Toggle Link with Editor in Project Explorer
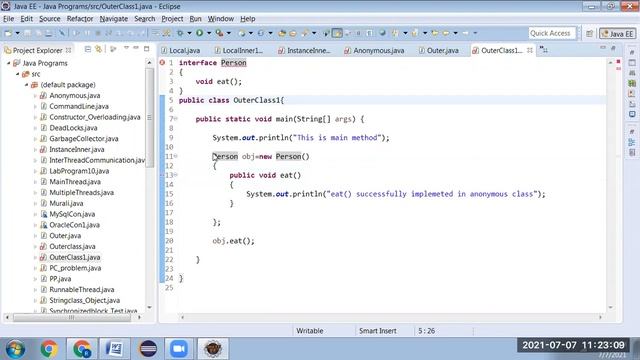The width and height of the screenshot is (640, 360). (x=98, y=49)
